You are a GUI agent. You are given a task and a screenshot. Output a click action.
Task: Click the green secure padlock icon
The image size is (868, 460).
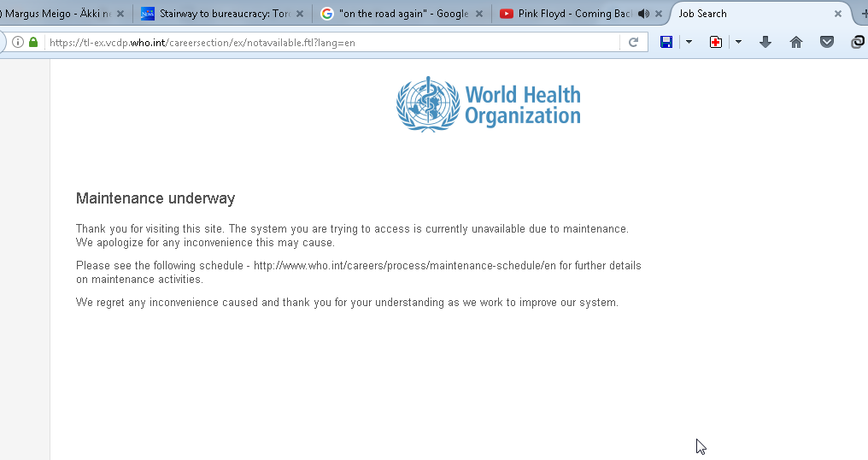pyautogui.click(x=33, y=42)
